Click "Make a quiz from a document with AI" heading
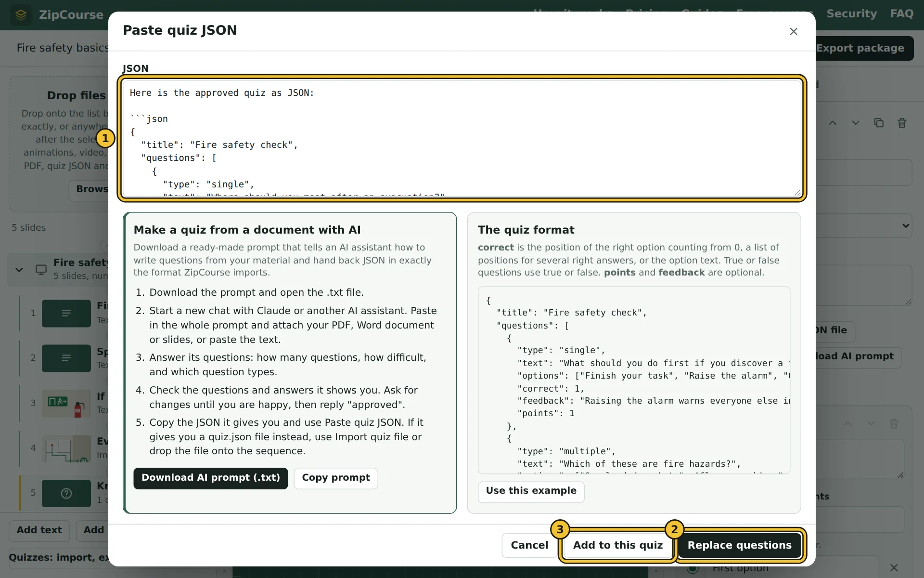This screenshot has height=578, width=924. [x=247, y=230]
